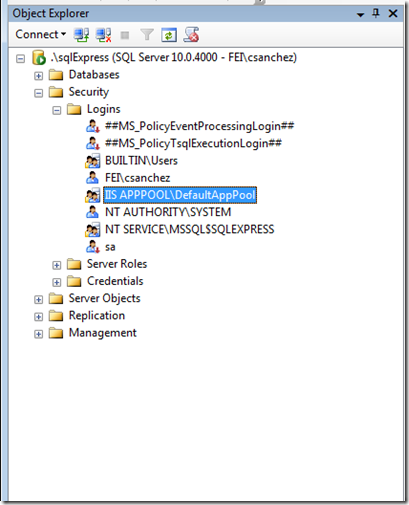Image resolution: width=409 pixels, height=505 pixels.
Task: Click the sa login icon
Action: point(92,247)
